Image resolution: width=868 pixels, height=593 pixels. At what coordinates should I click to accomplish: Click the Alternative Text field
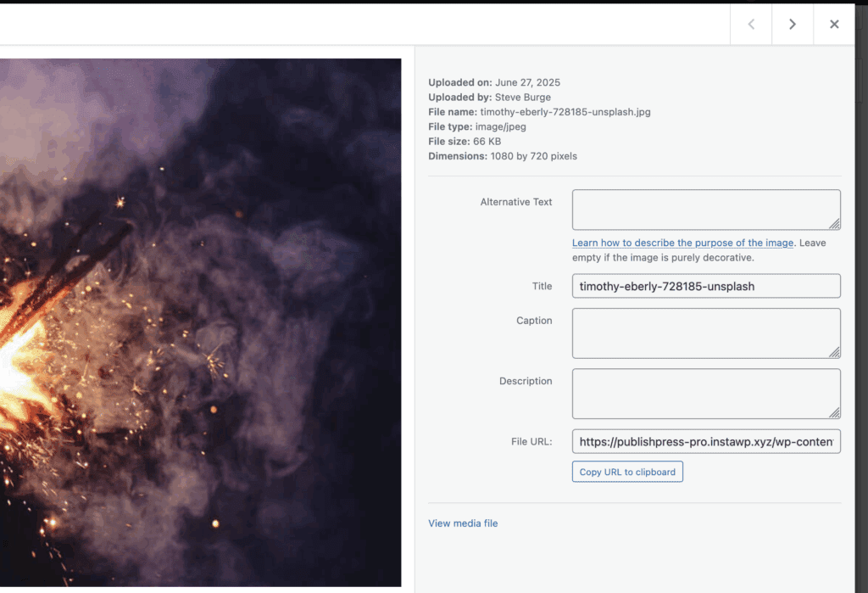(705, 210)
